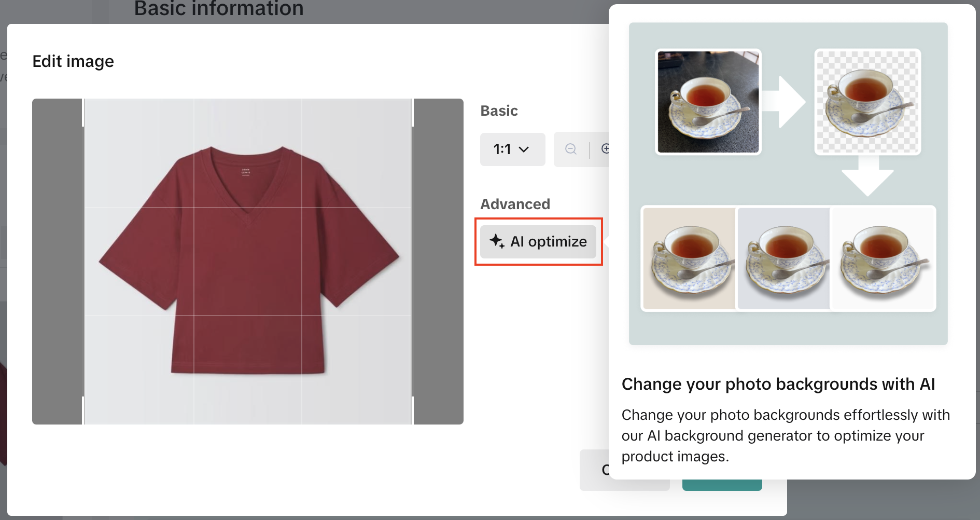Choose the teacup with white background
Viewport: 980px width, 520px height.
pos(883,258)
